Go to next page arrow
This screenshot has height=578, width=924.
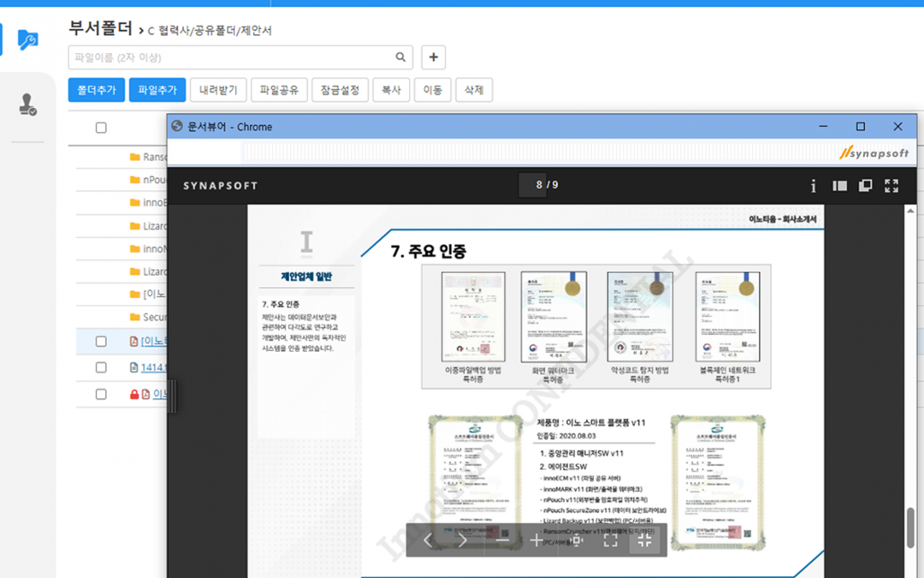click(x=463, y=539)
